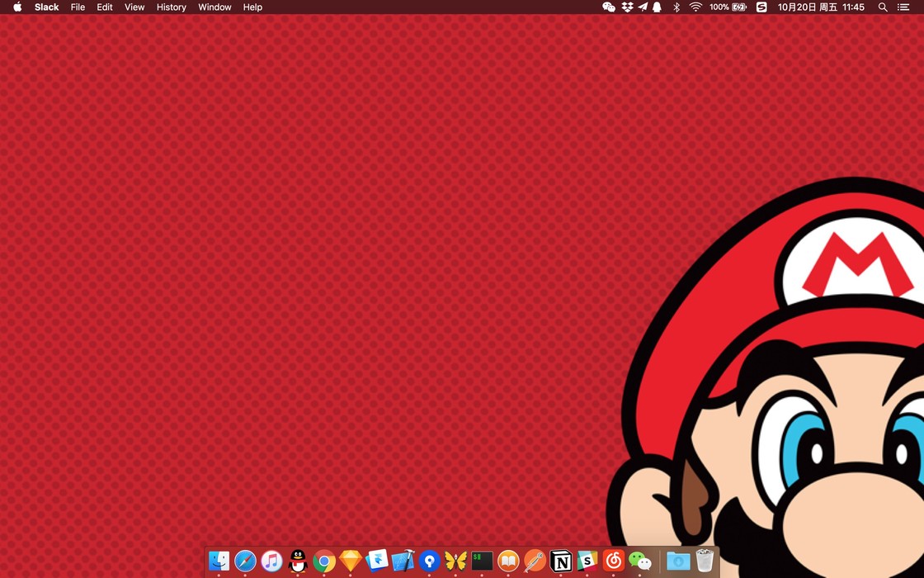
Task: Open the History menu
Action: tap(171, 7)
